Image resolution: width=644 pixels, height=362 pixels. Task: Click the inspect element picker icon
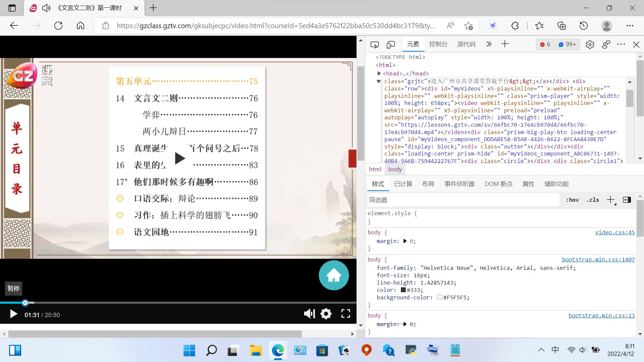pos(375,44)
